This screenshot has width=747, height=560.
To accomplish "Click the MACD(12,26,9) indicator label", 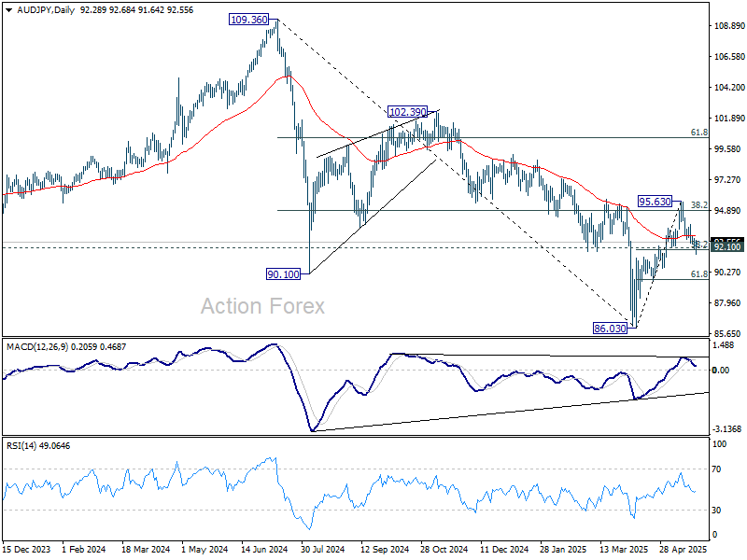I will (38, 346).
